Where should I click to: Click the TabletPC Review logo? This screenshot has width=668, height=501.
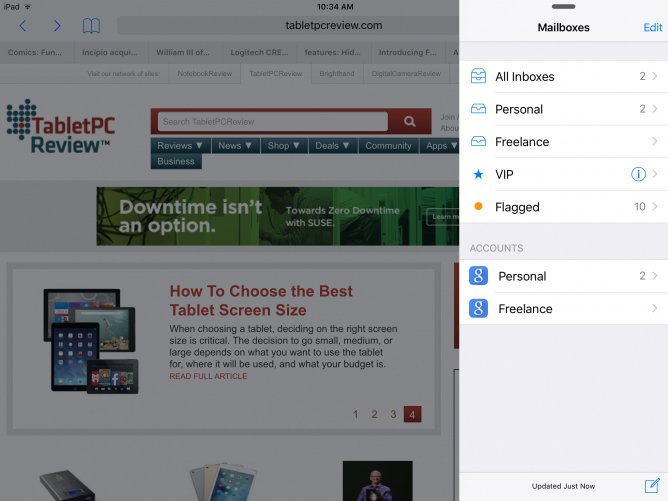[61, 127]
